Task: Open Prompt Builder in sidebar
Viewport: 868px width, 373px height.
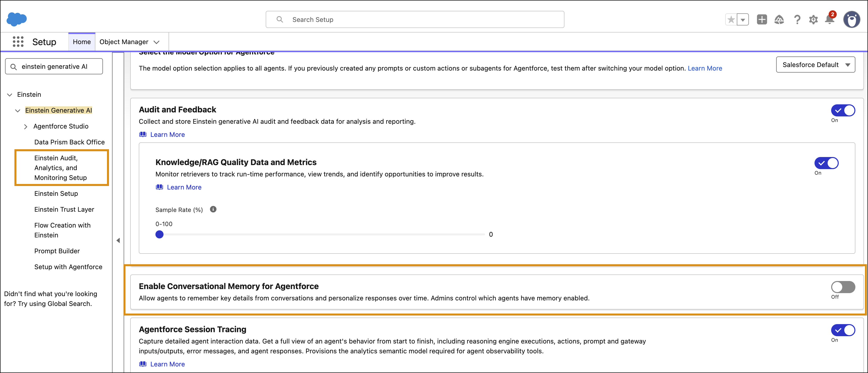Action: coord(57,251)
